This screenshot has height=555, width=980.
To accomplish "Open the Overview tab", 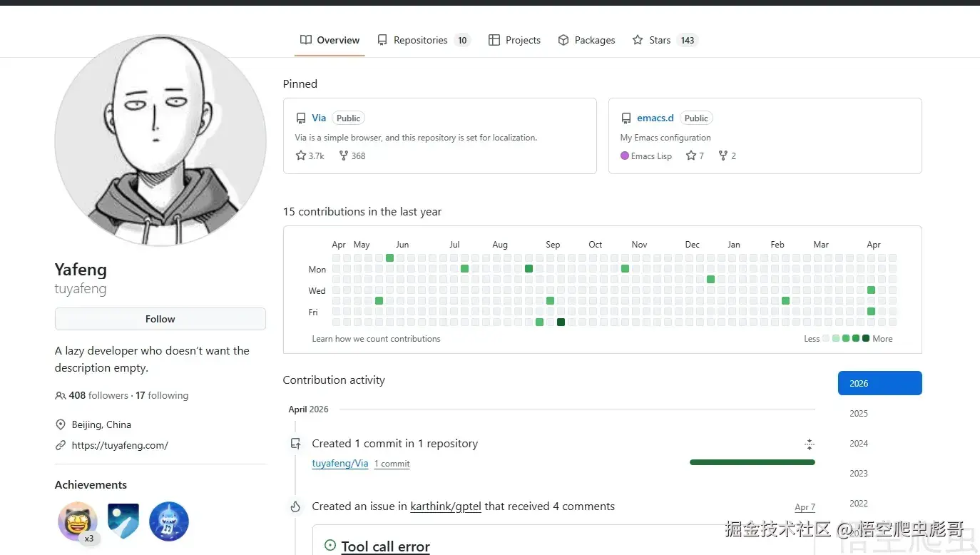I will point(330,40).
